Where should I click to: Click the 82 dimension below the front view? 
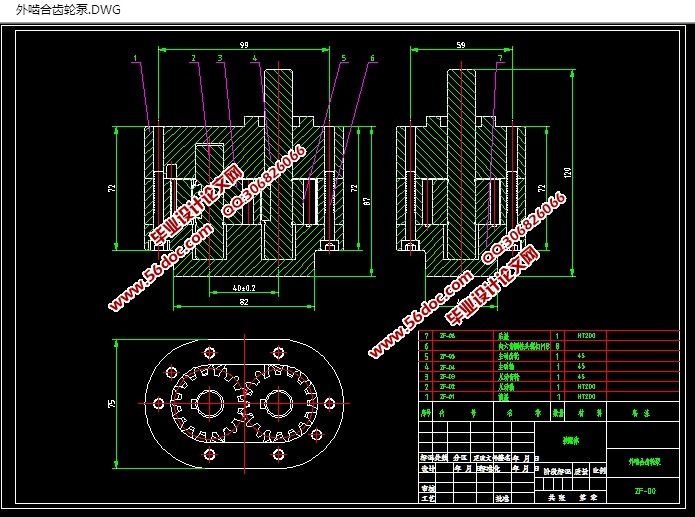(x=243, y=302)
